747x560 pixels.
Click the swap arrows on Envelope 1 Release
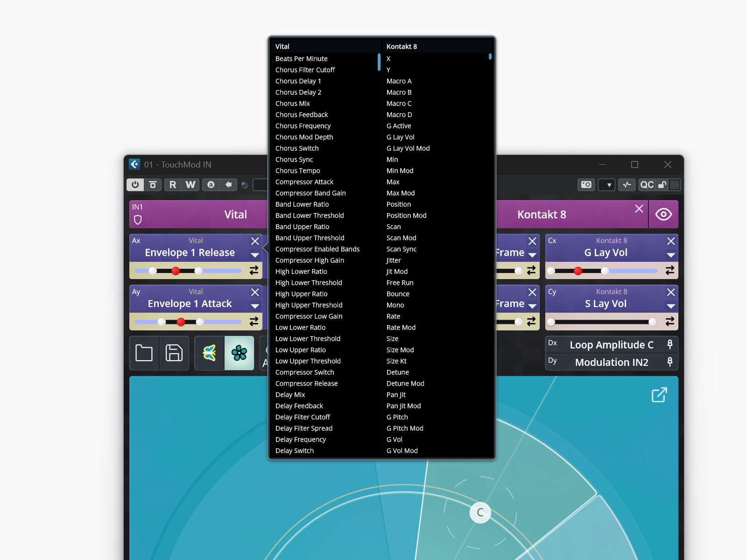tap(254, 270)
